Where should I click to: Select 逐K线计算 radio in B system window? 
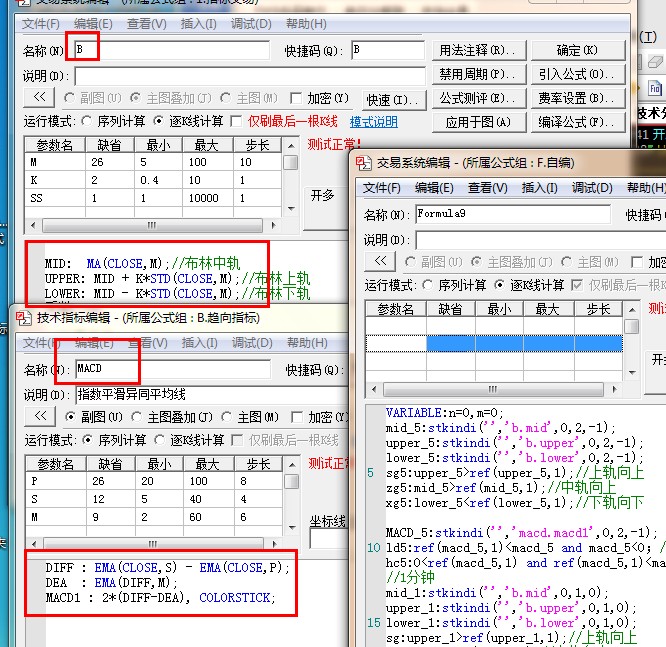[158, 121]
